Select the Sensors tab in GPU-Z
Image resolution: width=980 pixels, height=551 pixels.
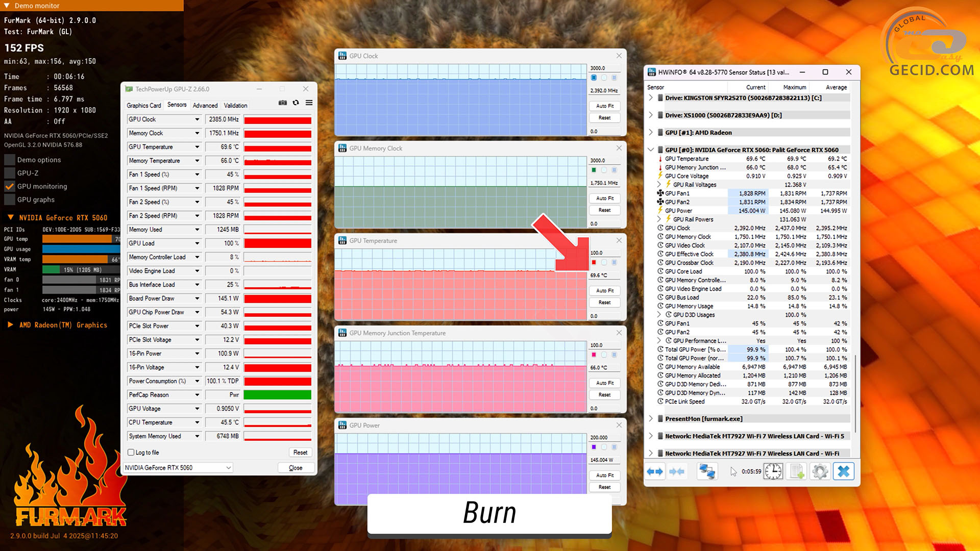coord(177,105)
